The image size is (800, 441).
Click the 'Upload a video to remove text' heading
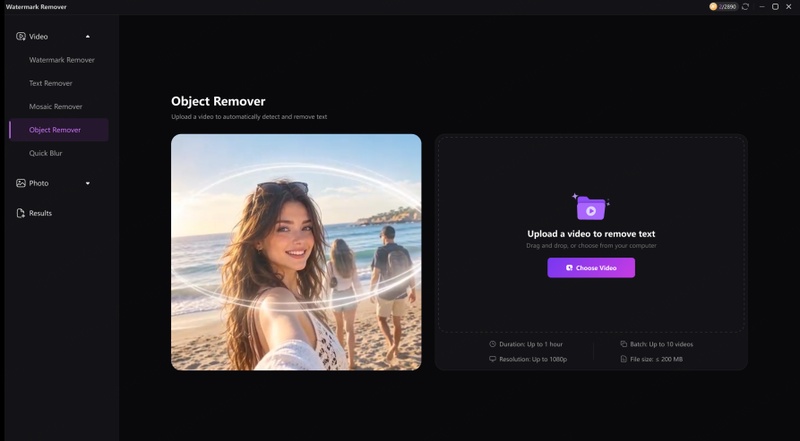[591, 234]
